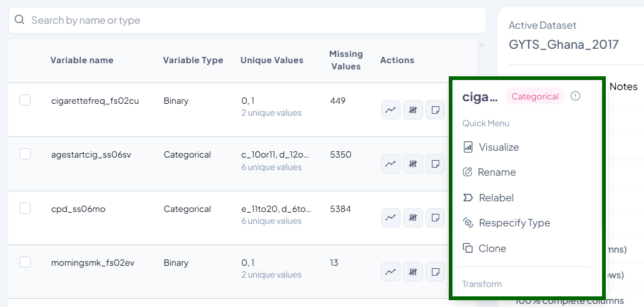
Task: Click the table scrollbar up arrow
Action: click(481, 45)
